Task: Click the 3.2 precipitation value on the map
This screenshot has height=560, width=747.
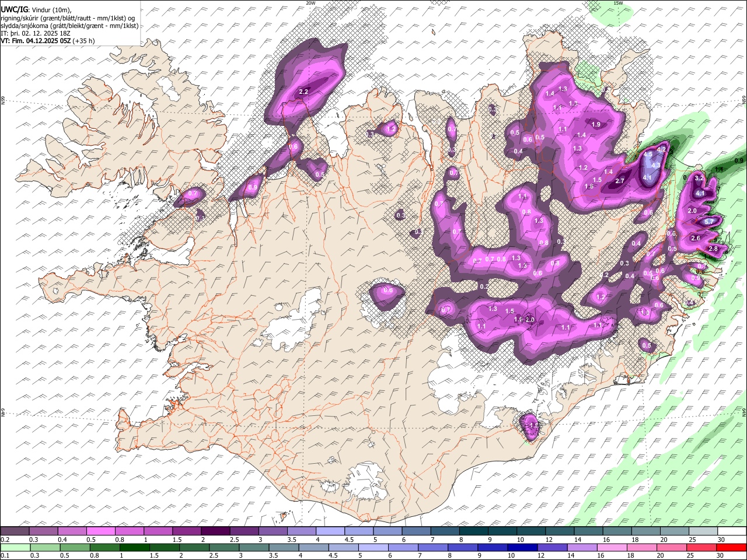Action: tap(699, 178)
